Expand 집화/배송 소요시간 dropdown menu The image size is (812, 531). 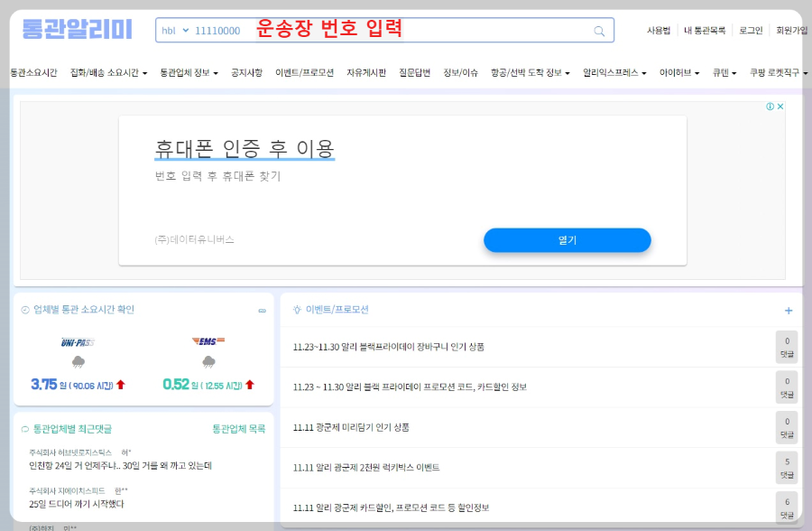pyautogui.click(x=108, y=72)
